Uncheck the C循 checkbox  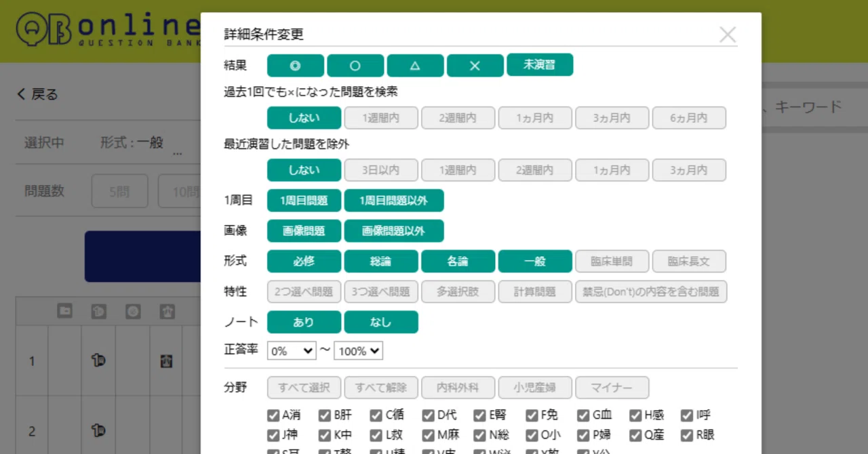point(376,415)
